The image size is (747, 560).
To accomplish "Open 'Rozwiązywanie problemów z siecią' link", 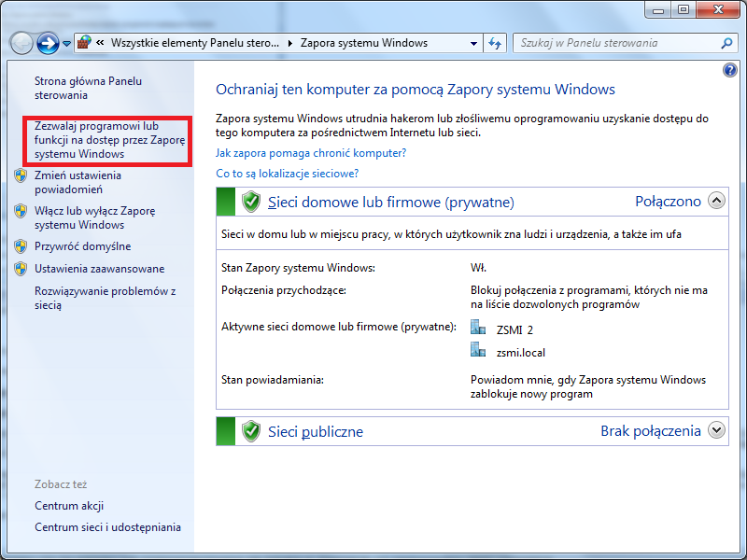I will [x=106, y=298].
